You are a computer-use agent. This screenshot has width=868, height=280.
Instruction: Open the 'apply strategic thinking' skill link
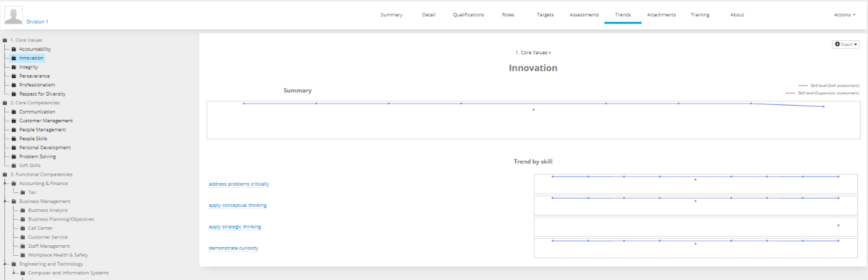(235, 227)
